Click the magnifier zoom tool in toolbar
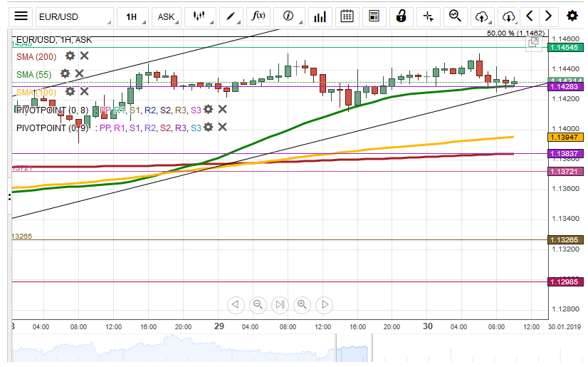The image size is (588, 367). pos(456,16)
